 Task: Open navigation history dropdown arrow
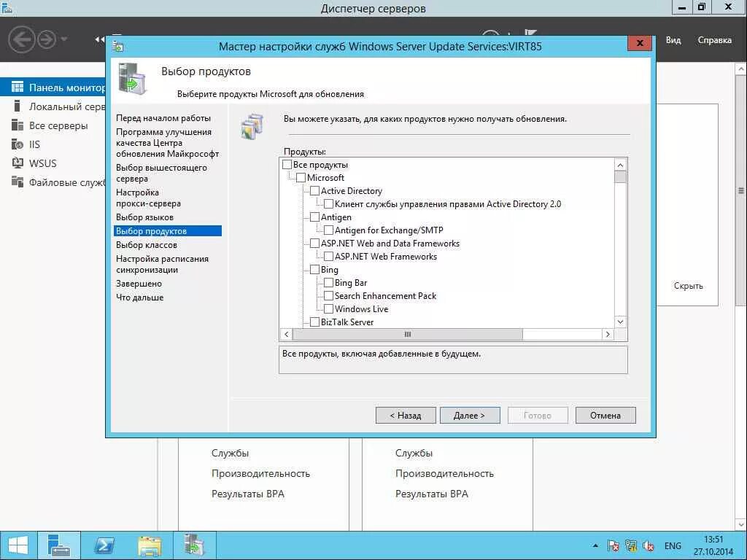[64, 39]
